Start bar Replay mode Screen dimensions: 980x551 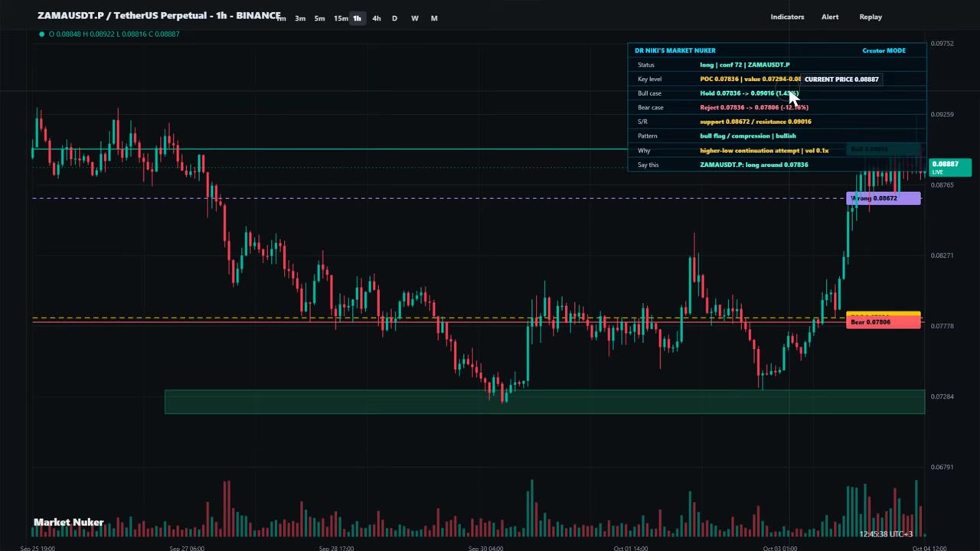pos(871,17)
